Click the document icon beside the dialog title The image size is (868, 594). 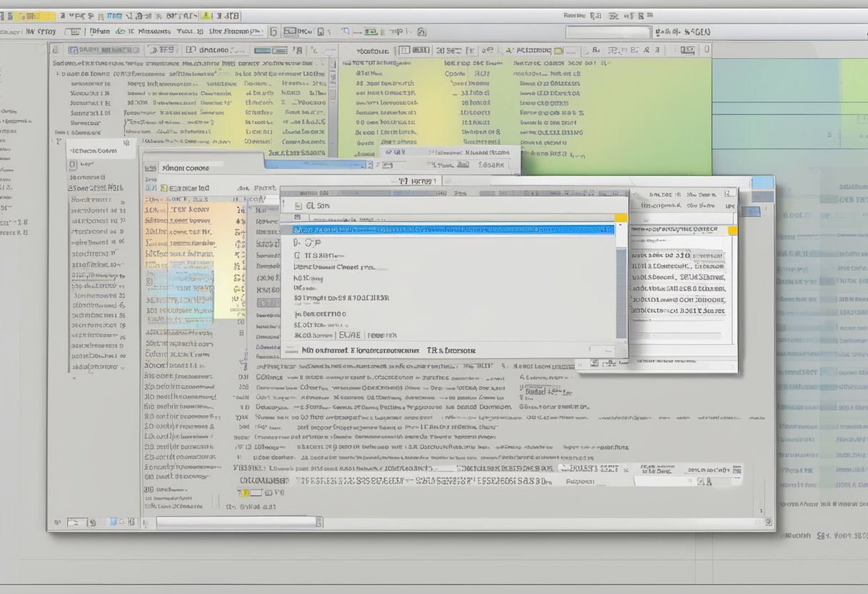(x=297, y=206)
